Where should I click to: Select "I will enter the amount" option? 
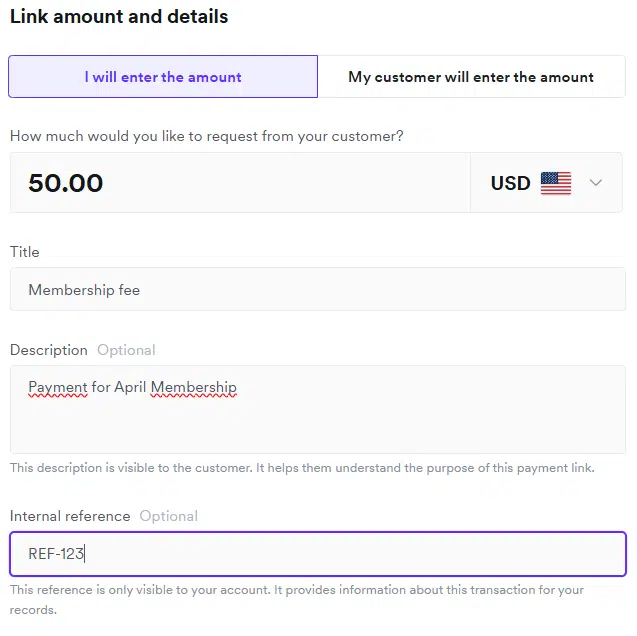point(163,77)
